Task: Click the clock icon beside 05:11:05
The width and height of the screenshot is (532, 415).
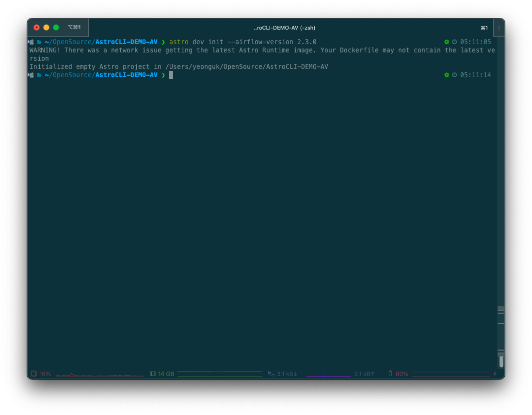Action: pyautogui.click(x=454, y=42)
